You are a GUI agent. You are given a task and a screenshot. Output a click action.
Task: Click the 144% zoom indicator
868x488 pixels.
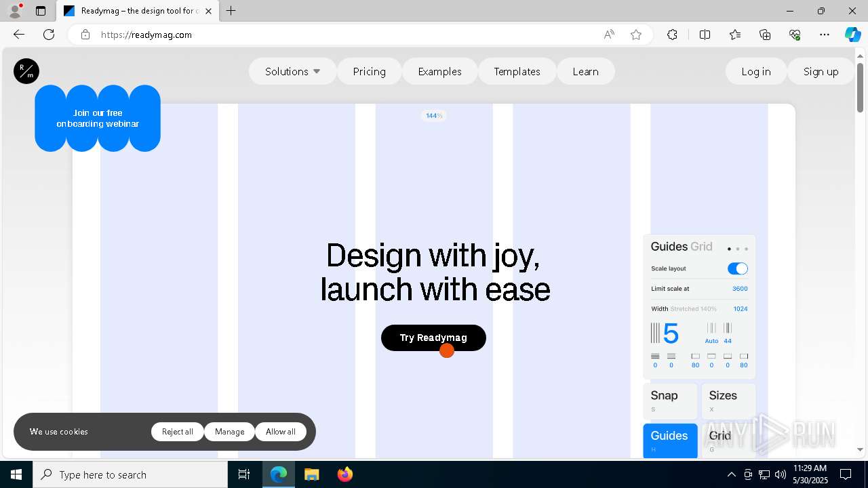pyautogui.click(x=434, y=116)
